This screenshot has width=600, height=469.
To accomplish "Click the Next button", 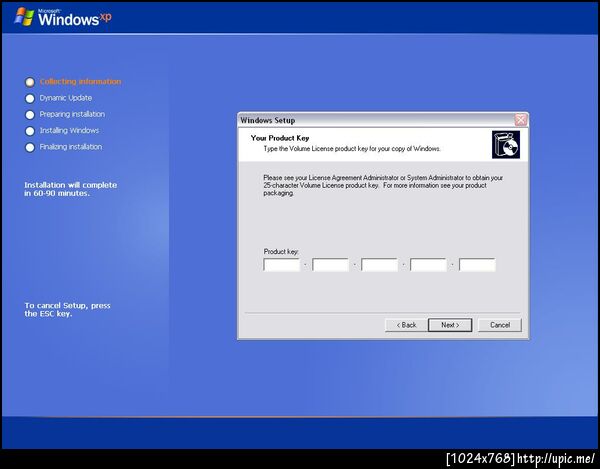I will 450,325.
